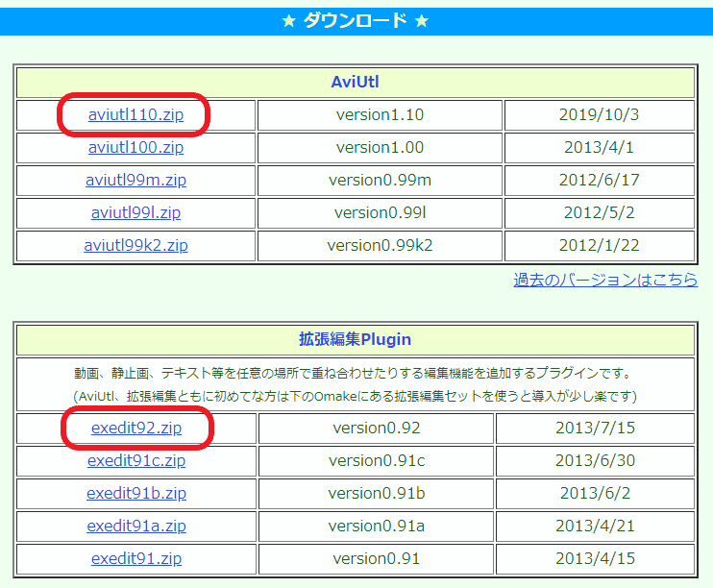
Task: Select the version1.10 cell
Action: point(380,114)
